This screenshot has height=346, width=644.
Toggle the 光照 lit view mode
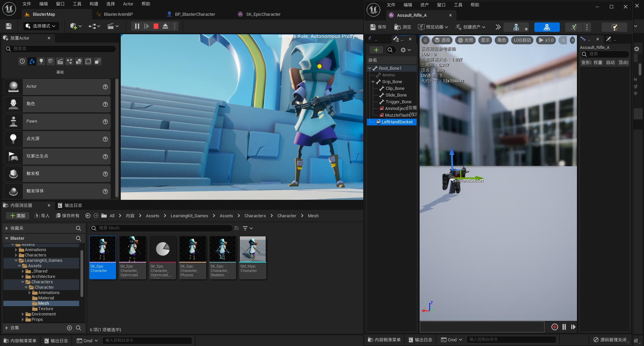[x=466, y=40]
